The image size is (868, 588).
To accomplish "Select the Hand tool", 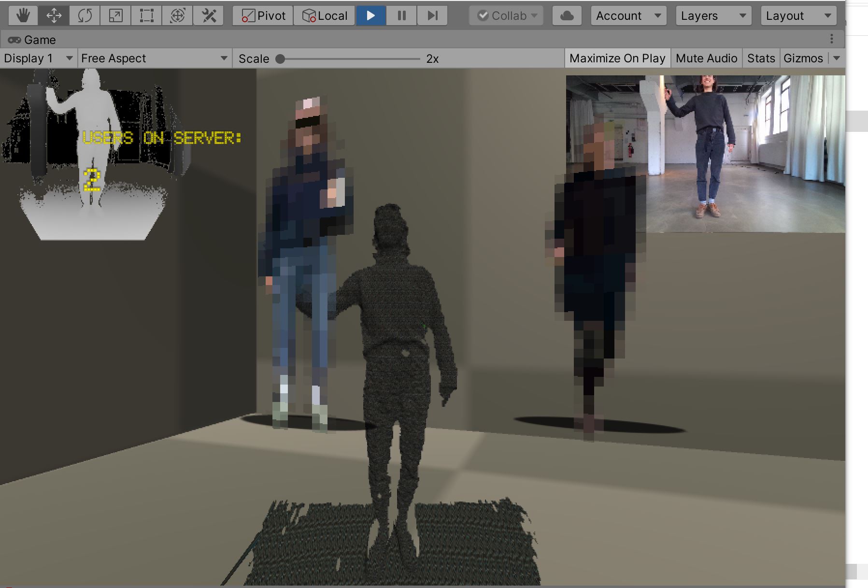I will tap(23, 16).
